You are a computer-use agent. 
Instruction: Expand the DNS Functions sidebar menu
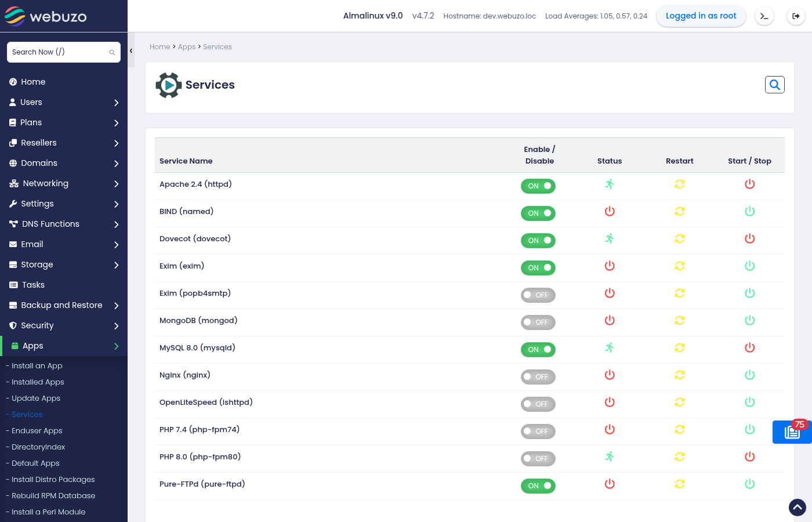[64, 224]
